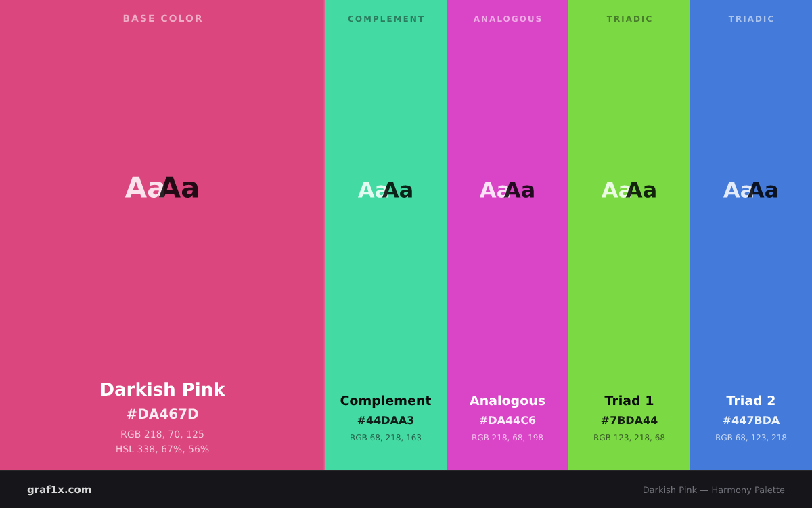The width and height of the screenshot is (812, 508).
Task: Click the Triad 1 green swatch
Action: click(629, 235)
